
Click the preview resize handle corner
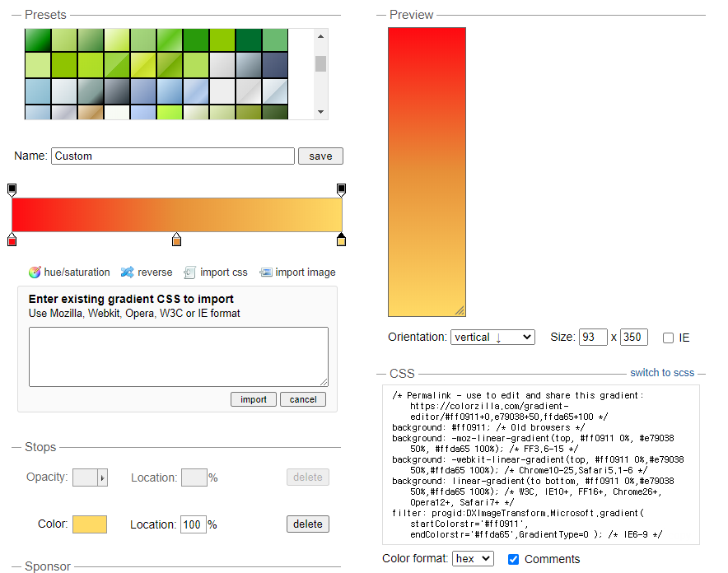click(460, 311)
